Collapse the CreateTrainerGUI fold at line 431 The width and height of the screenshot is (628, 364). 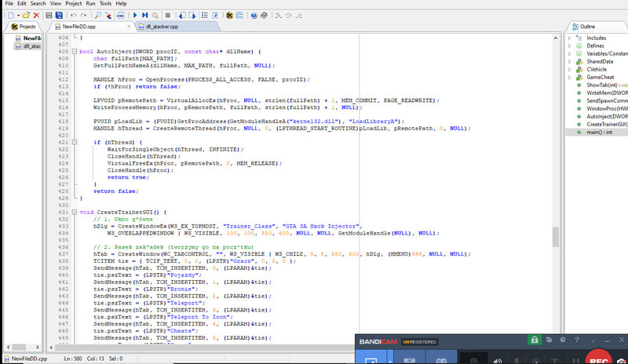pos(75,213)
